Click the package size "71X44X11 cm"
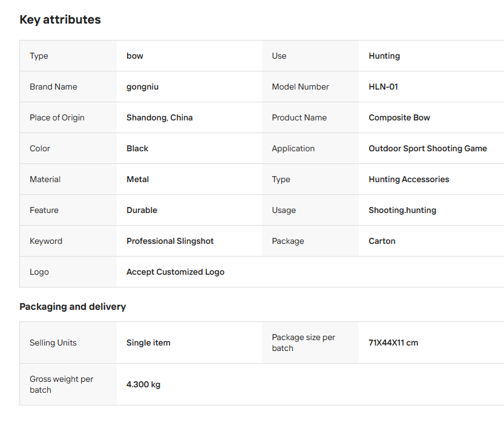This screenshot has height=423, width=504. [393, 343]
